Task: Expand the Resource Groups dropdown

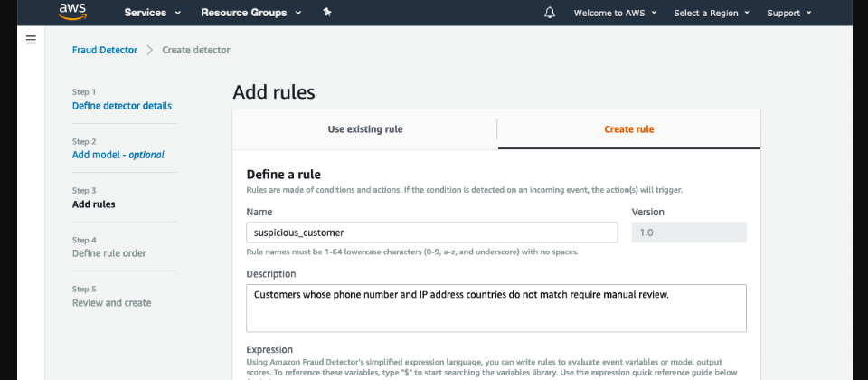Action: [x=250, y=13]
